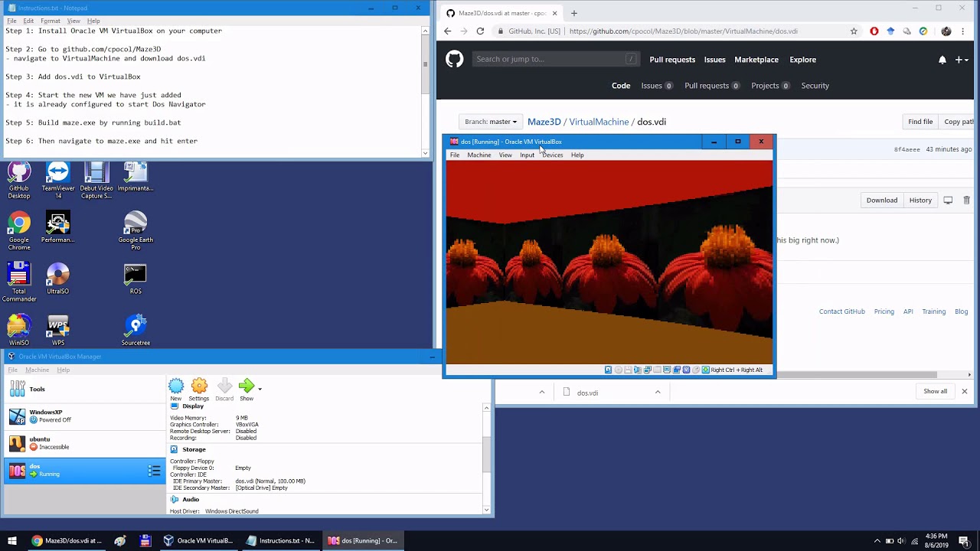Switch to repository Issues tab

coord(657,86)
